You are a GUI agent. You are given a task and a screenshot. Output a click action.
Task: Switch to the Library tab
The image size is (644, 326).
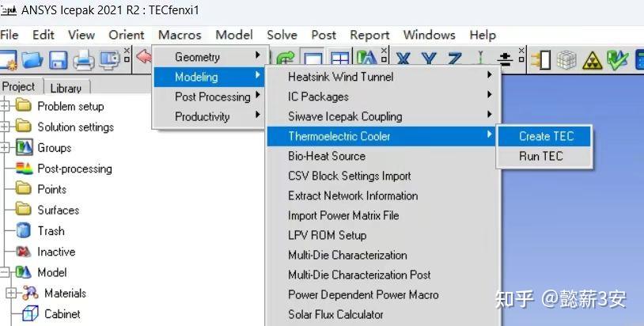66,88
